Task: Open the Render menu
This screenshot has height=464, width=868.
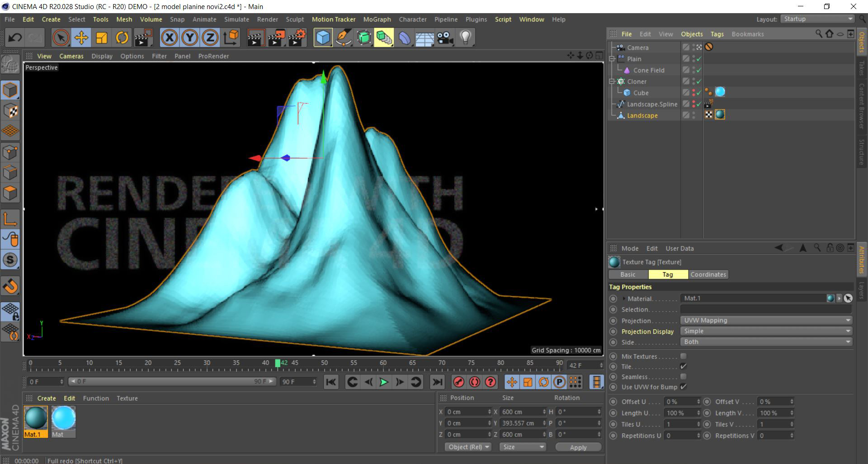Action: pyautogui.click(x=268, y=19)
